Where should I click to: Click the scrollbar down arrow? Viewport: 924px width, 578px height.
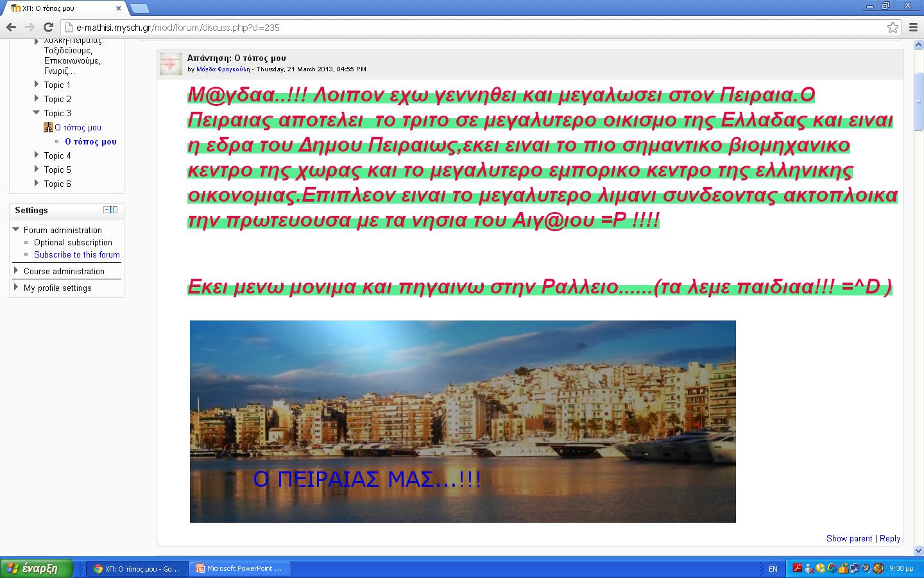click(918, 550)
